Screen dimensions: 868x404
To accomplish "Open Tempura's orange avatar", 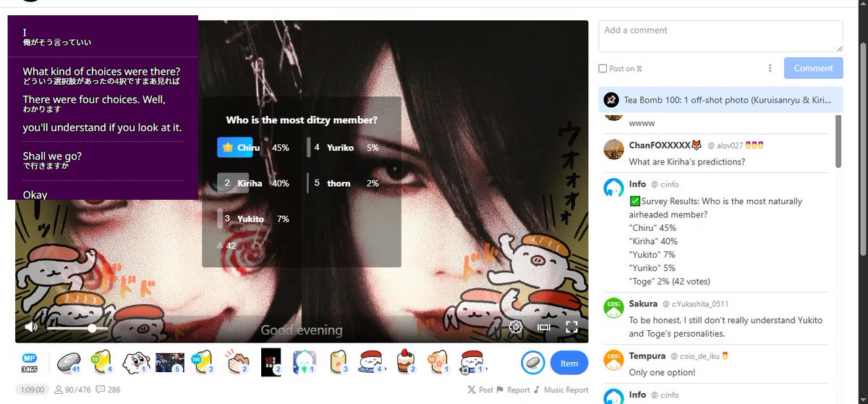I will click(614, 361).
